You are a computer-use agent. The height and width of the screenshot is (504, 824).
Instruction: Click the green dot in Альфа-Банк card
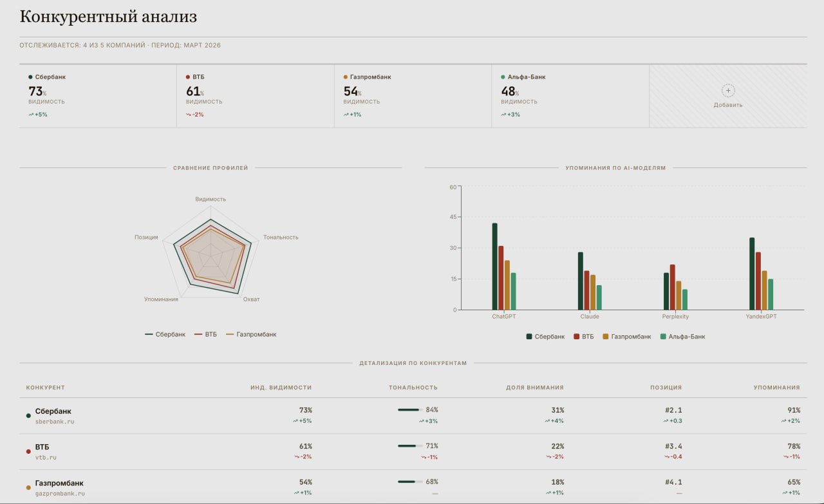point(503,77)
